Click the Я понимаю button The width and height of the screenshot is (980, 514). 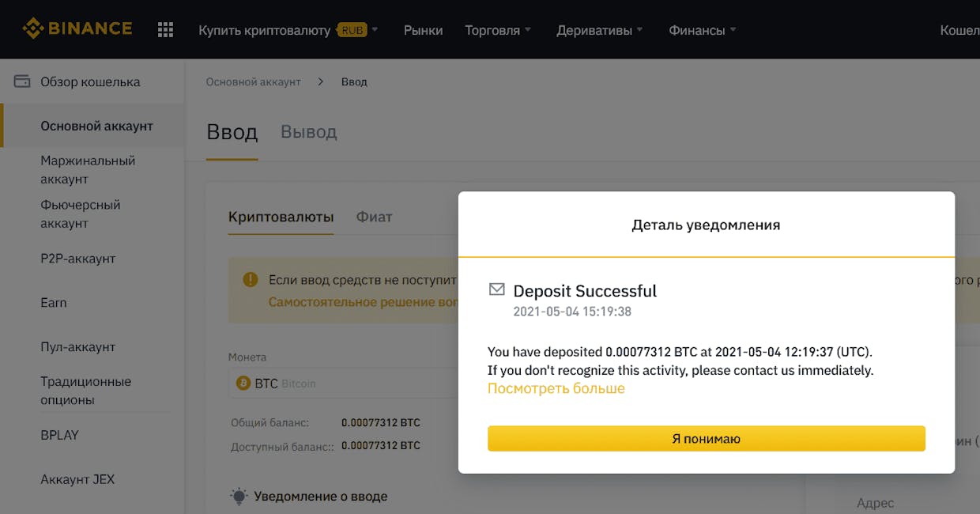coord(706,438)
